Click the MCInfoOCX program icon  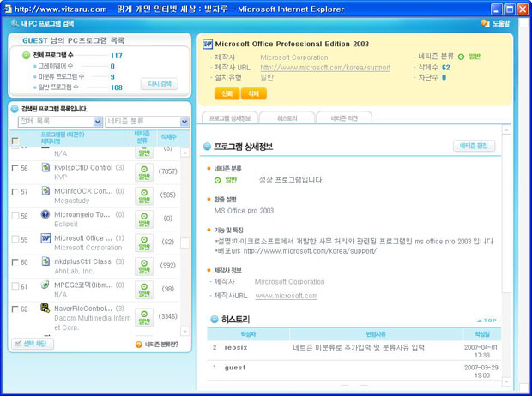pos(45,190)
